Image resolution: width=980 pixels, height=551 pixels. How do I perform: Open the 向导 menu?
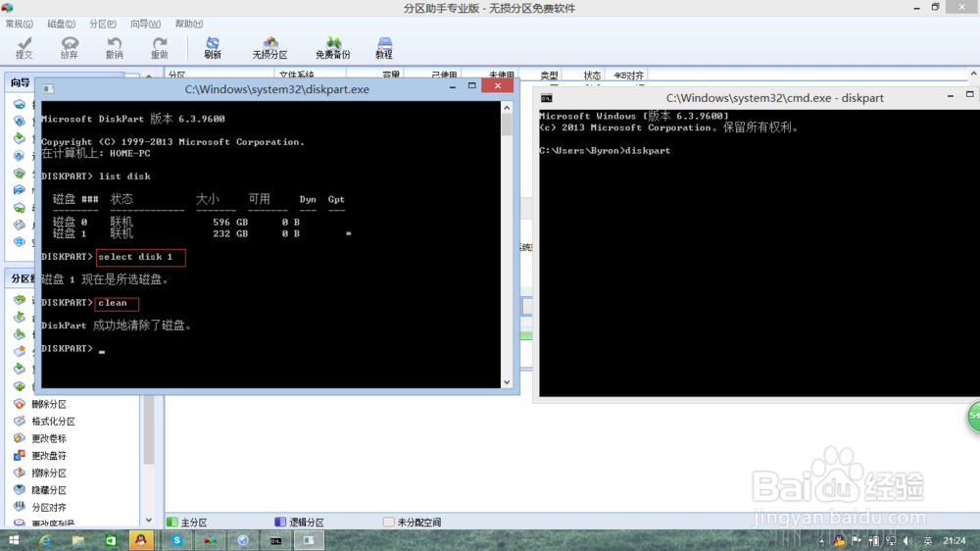click(x=145, y=24)
